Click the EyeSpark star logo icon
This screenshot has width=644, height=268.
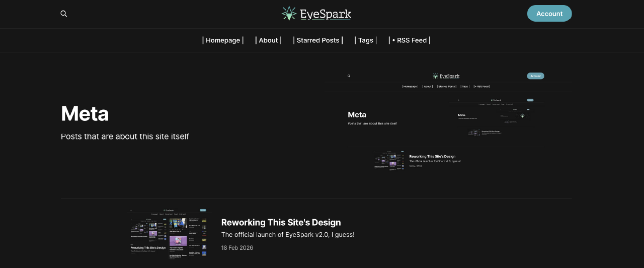(x=289, y=14)
